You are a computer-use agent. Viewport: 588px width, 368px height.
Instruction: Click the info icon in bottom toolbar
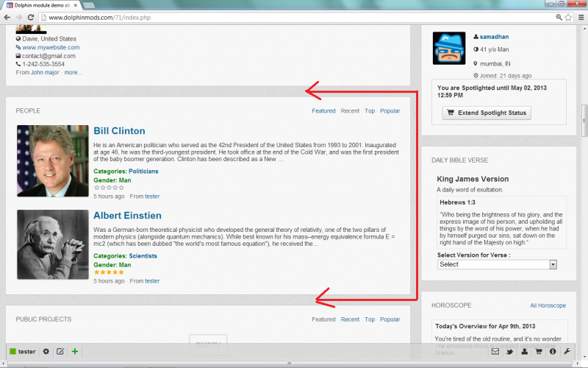point(553,352)
